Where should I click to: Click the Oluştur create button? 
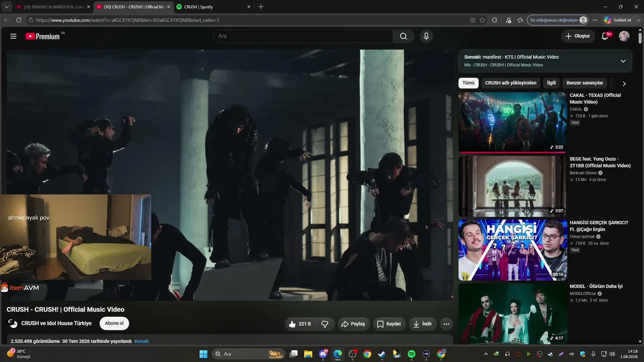click(x=578, y=36)
